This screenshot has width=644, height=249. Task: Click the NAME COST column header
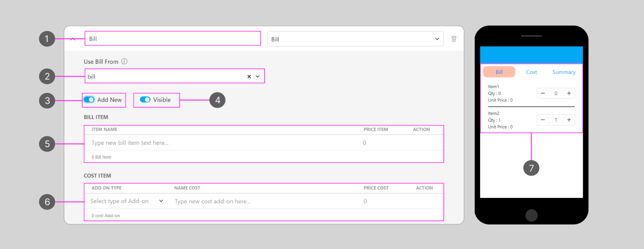click(187, 188)
